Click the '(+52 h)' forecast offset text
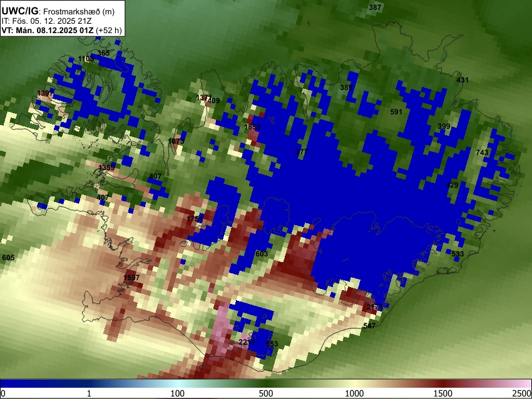The width and height of the screenshot is (532, 399). pyautogui.click(x=108, y=30)
